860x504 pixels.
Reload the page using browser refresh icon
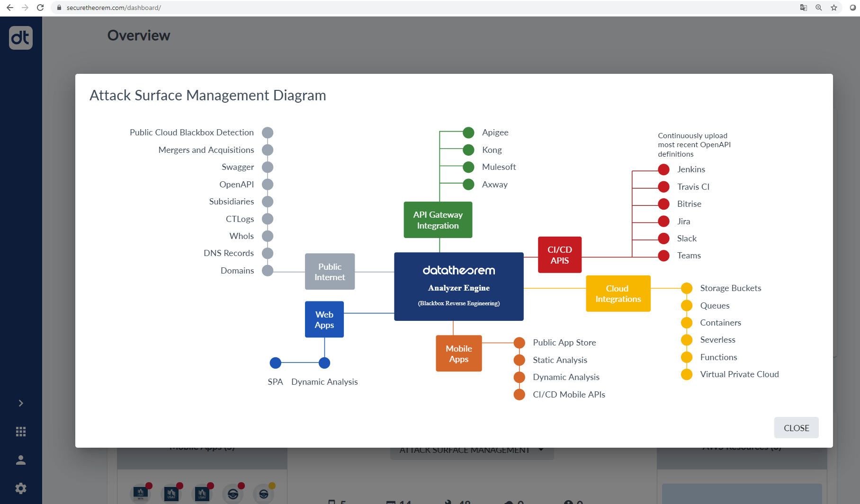pos(40,8)
